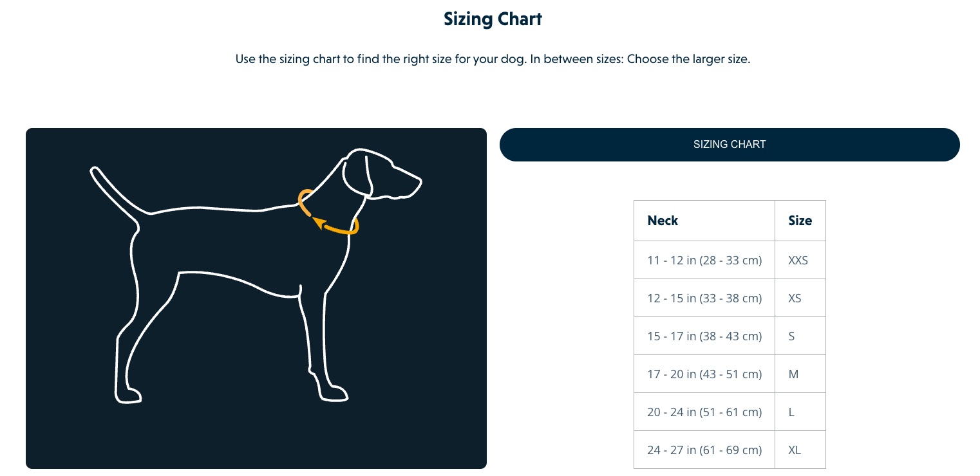Choose the XS size cell

point(795,298)
